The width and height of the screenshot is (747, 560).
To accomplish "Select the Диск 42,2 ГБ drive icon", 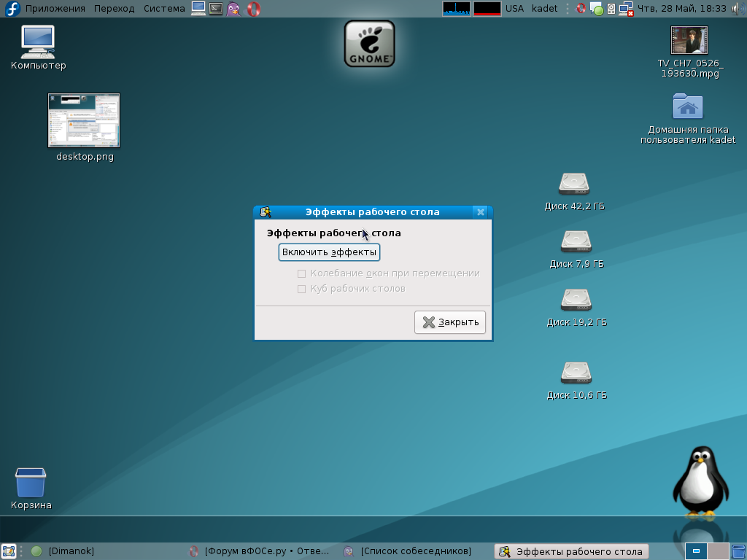I will tap(574, 184).
